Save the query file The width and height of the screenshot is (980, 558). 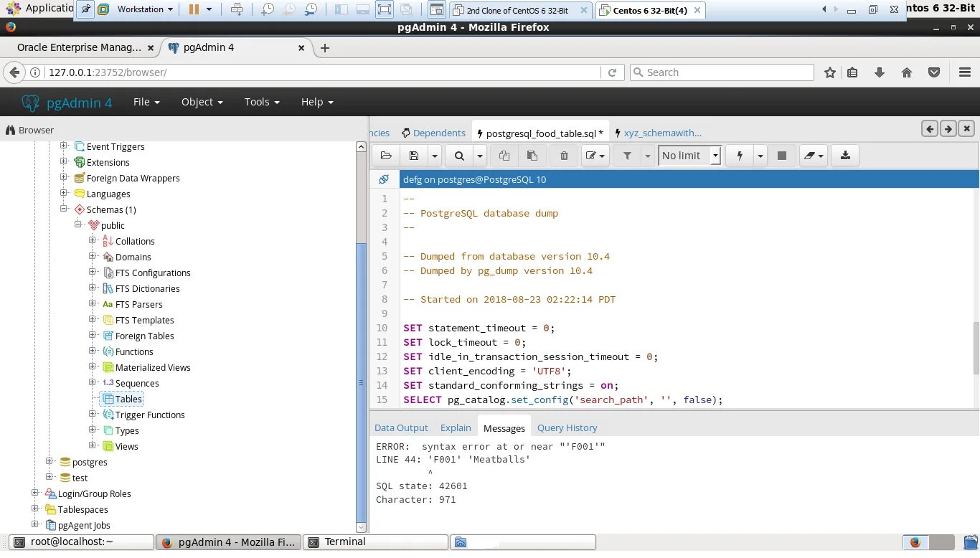pos(413,156)
